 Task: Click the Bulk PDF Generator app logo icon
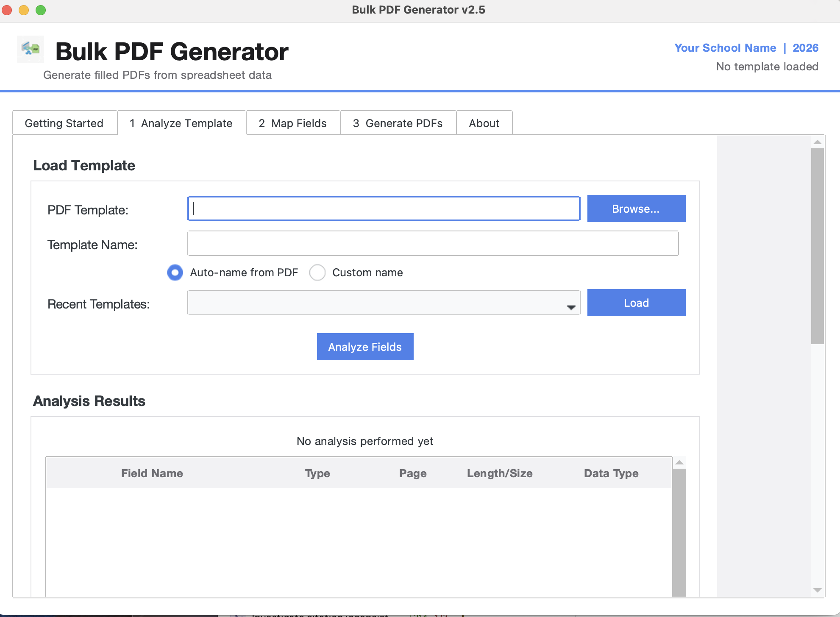(30, 49)
